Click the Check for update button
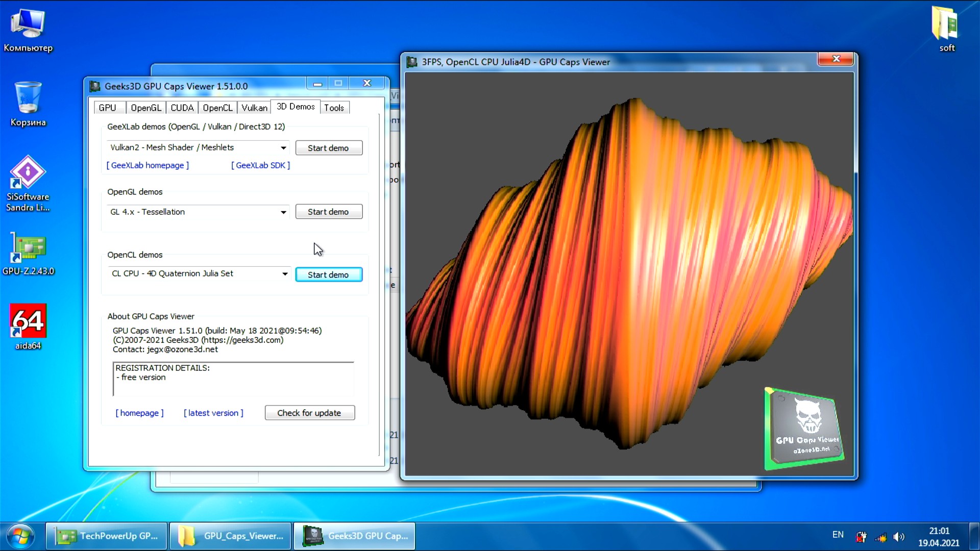 pos(309,413)
